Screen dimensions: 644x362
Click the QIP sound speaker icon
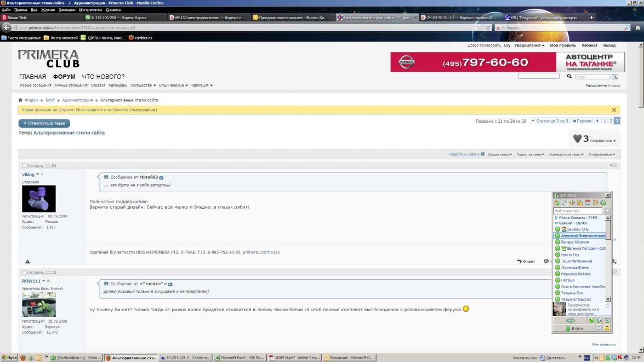(x=572, y=203)
